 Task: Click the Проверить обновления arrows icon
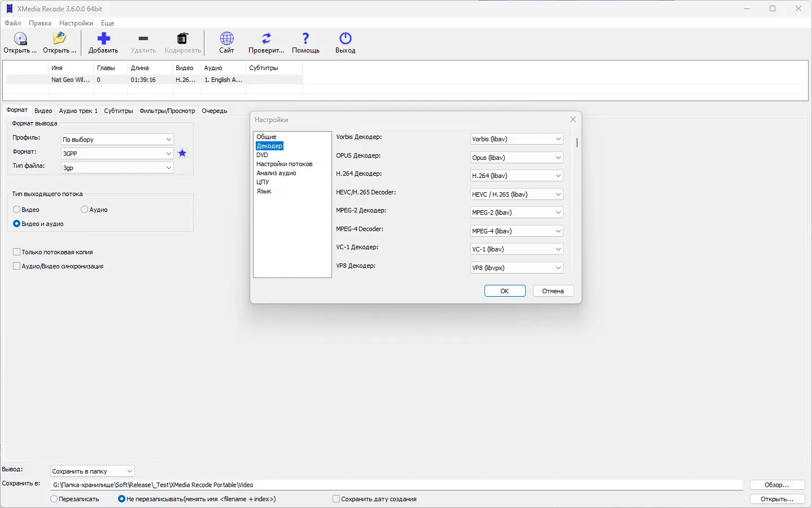267,38
